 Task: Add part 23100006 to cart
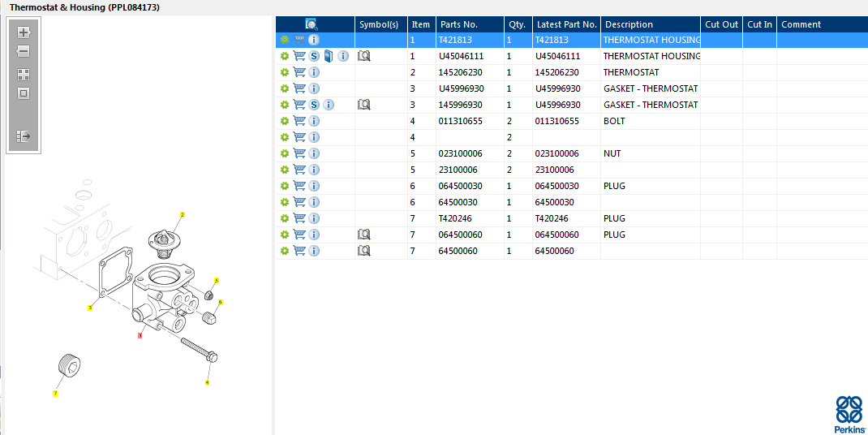pos(299,170)
